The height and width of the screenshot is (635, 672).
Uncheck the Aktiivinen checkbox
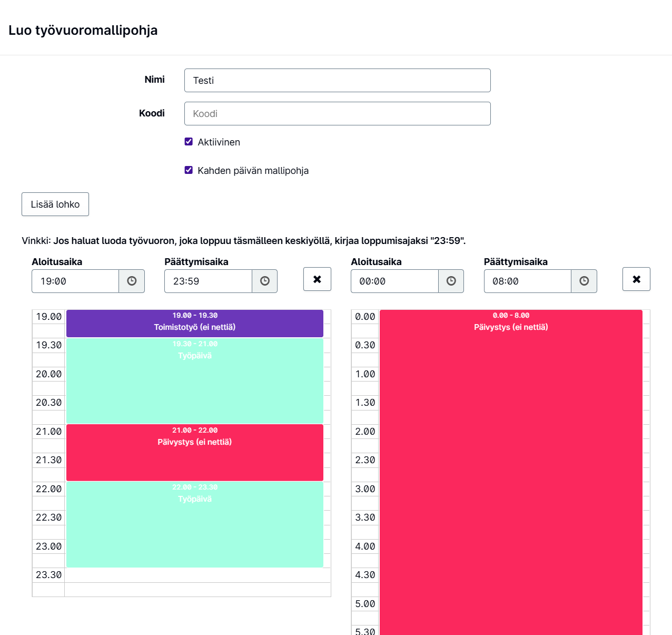(189, 142)
